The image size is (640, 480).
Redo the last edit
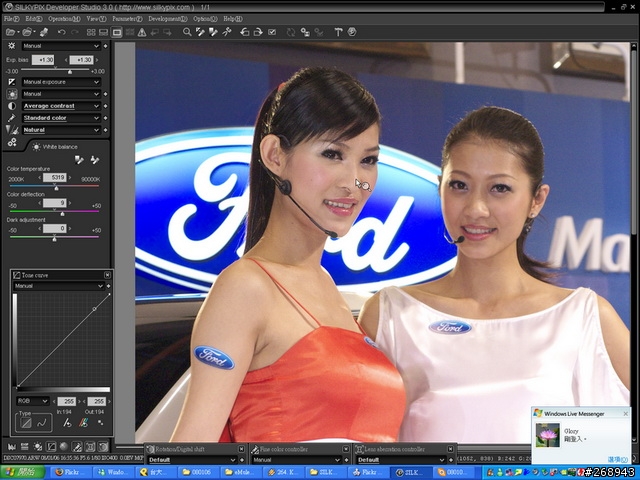75,32
